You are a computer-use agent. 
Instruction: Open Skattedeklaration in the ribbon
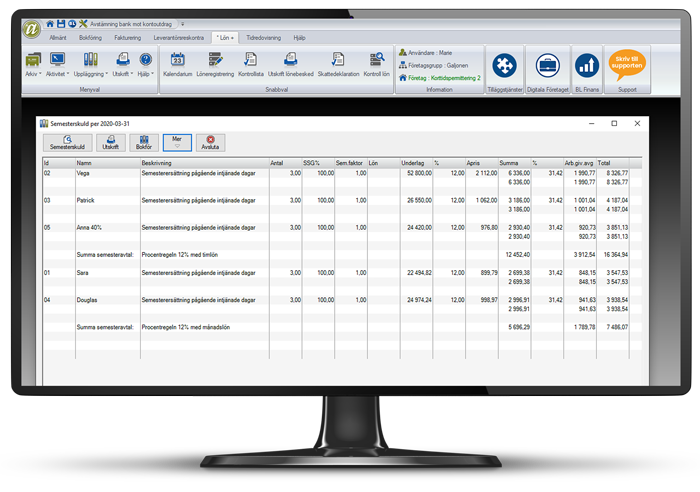click(337, 62)
